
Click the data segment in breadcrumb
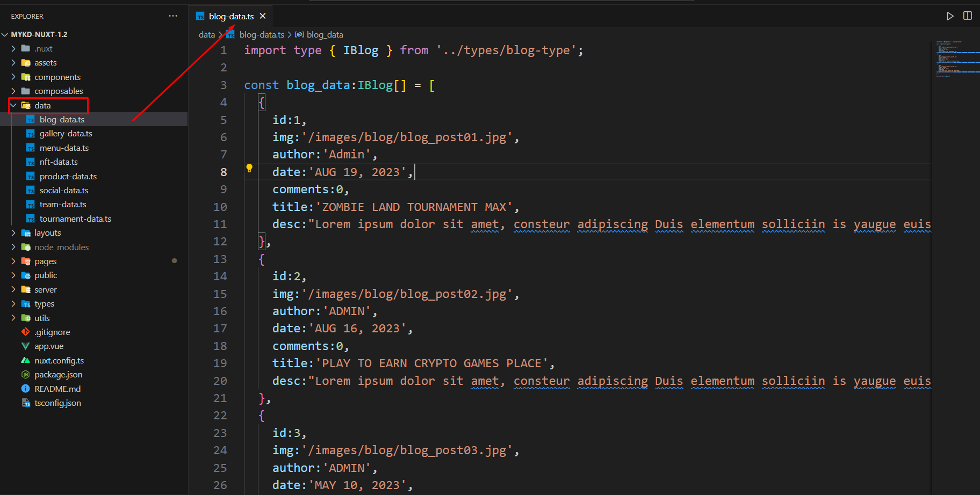coord(206,35)
